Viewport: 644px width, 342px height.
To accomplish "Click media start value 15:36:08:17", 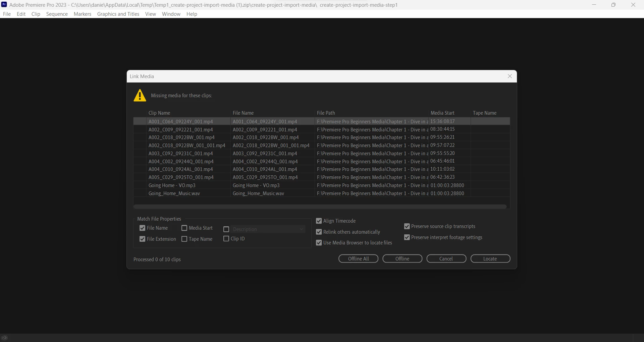I will coord(442,121).
